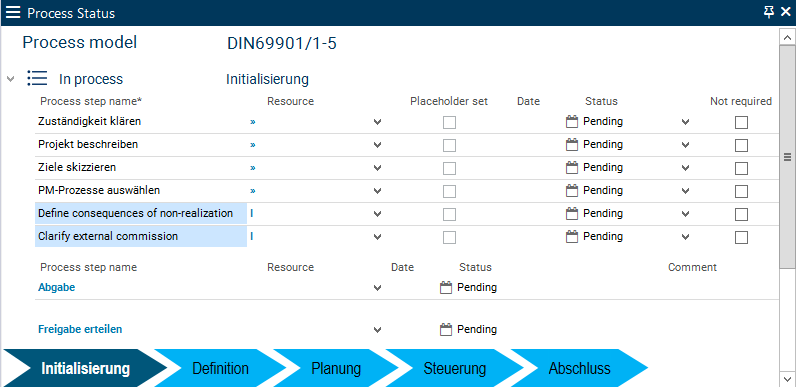Switch to the Steuerung phase
Screen dimensions: 796x387
tap(454, 368)
